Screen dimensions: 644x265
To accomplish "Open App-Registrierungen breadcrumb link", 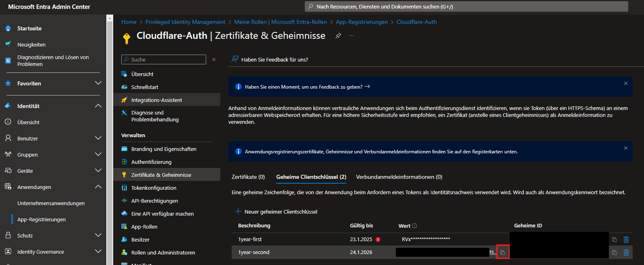I will click(362, 22).
